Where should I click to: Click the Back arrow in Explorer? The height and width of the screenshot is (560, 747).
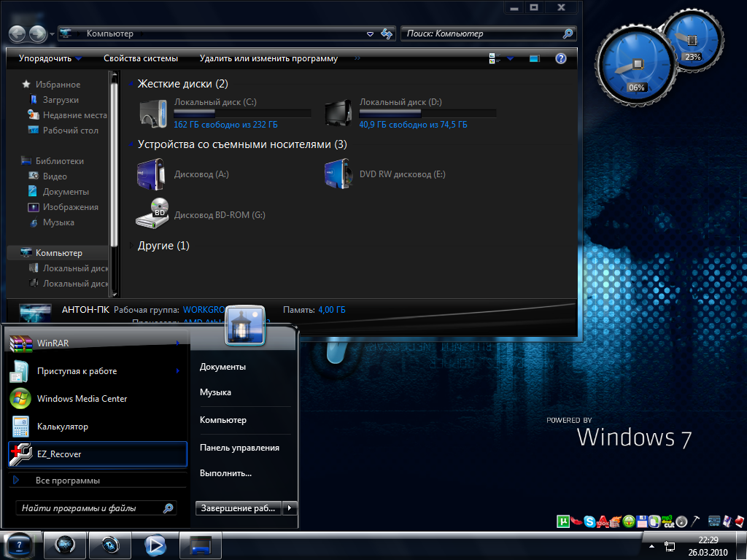(18, 34)
